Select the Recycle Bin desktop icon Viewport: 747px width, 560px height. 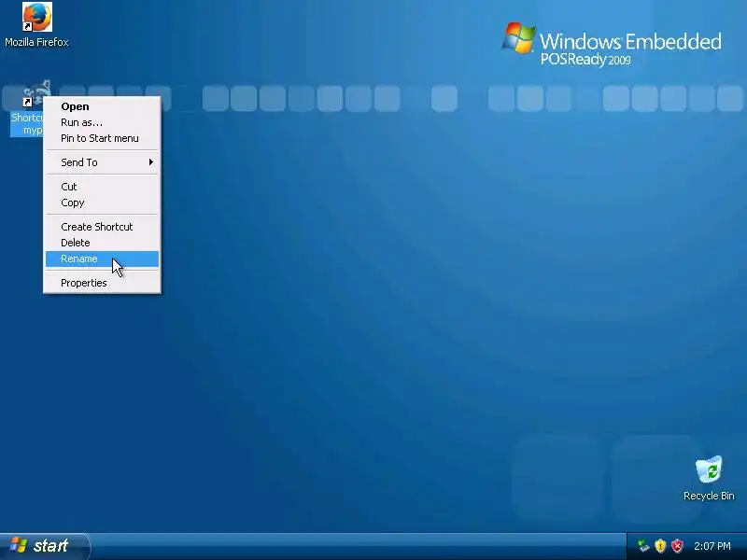(709, 469)
